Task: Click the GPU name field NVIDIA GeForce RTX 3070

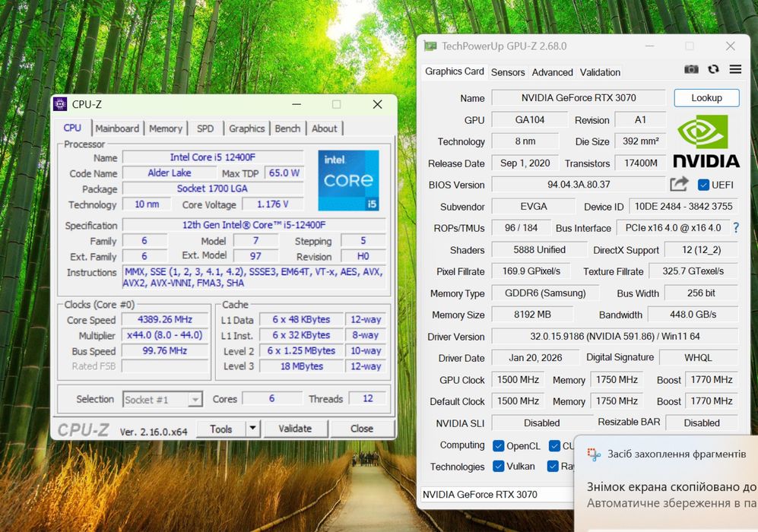Action: point(579,97)
